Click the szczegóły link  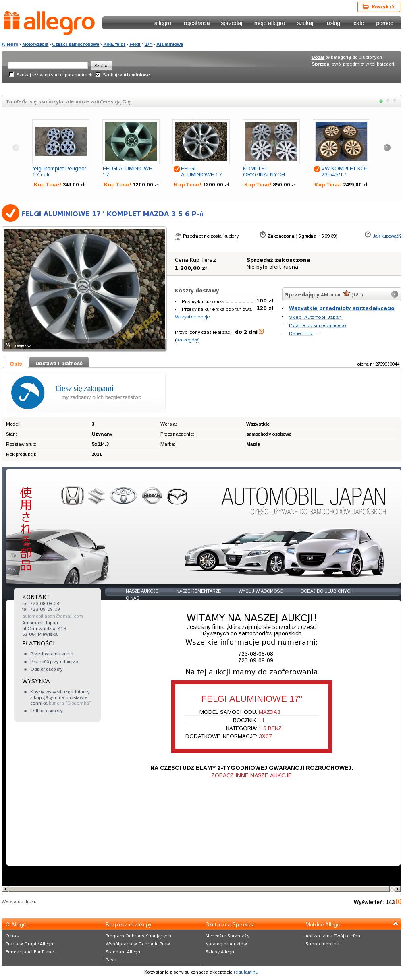[187, 340]
